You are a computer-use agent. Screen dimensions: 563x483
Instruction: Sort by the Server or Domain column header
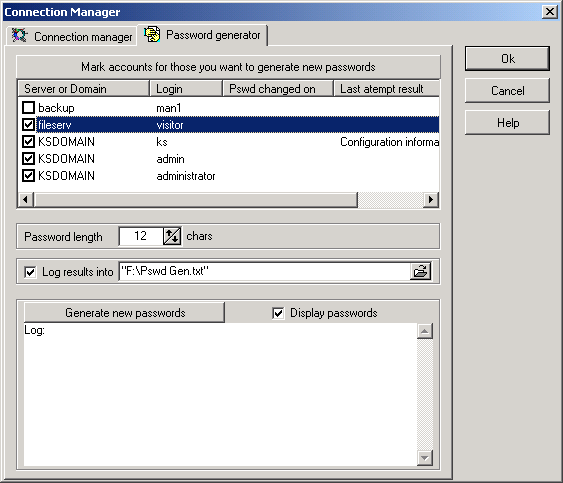(83, 89)
